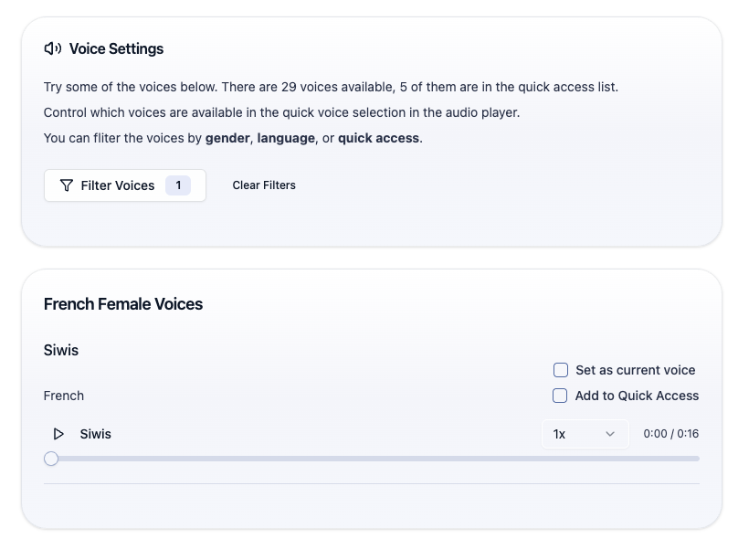This screenshot has height=560, width=738.
Task: Open the Filter Voices button
Action: (x=124, y=185)
